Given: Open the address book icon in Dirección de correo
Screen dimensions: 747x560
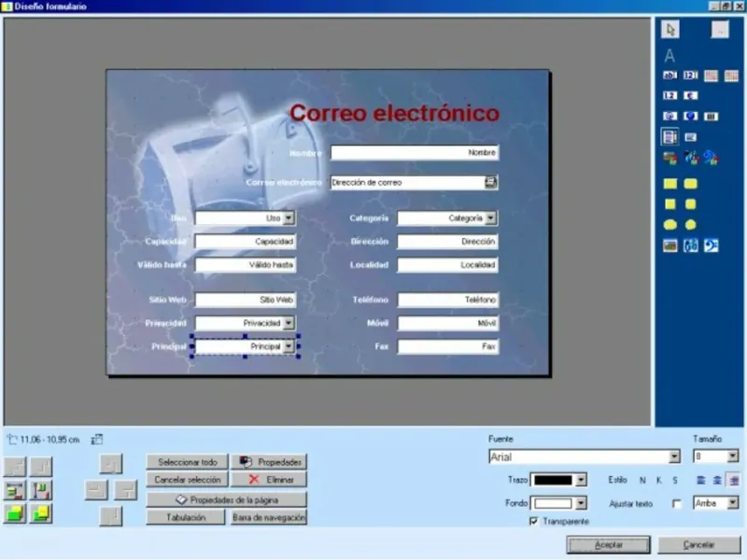Looking at the screenshot, I should (491, 182).
